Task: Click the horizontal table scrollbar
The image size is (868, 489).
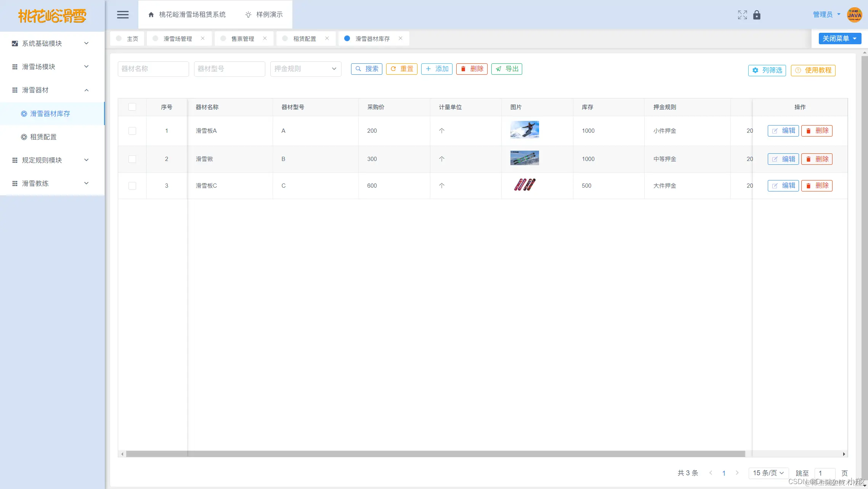Action: (435, 454)
